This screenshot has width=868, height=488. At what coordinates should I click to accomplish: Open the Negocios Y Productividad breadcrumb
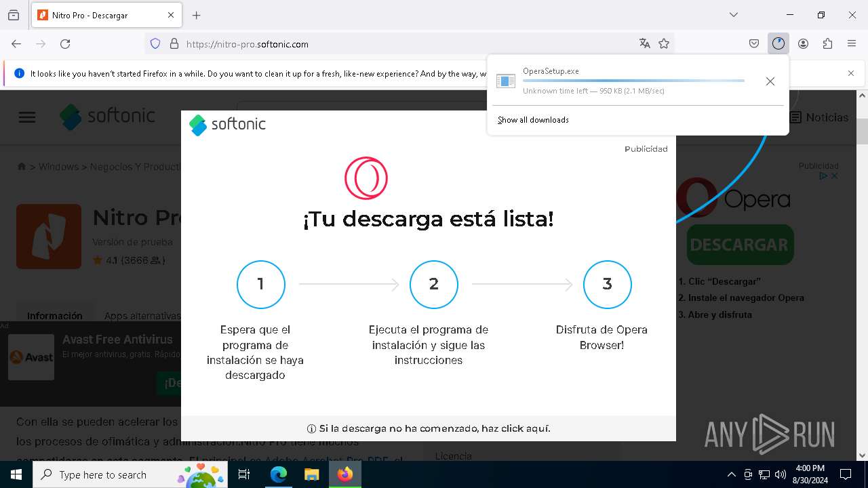coord(136,167)
